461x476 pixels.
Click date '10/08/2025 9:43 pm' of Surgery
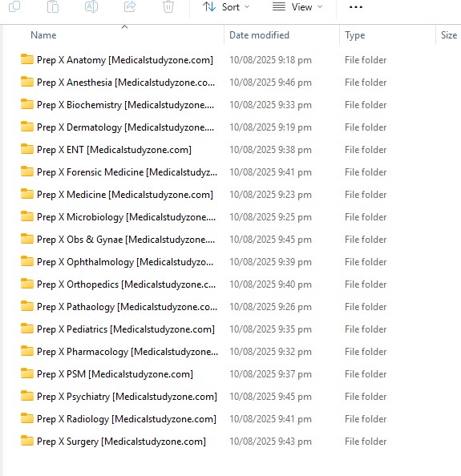point(271,442)
